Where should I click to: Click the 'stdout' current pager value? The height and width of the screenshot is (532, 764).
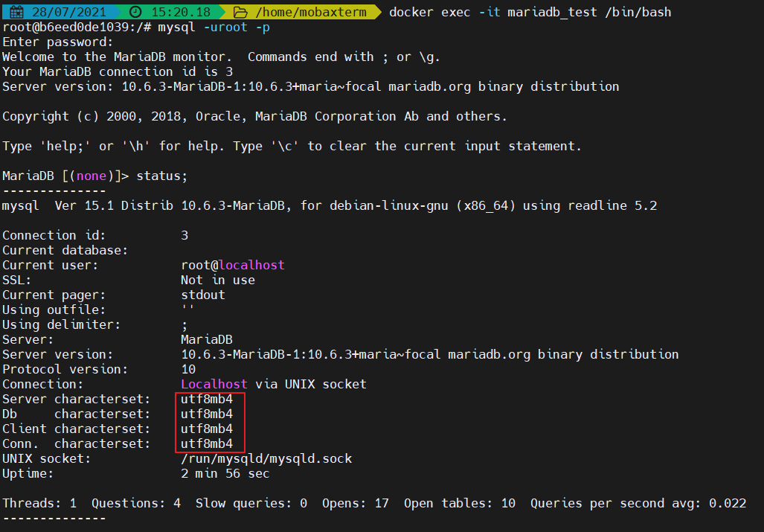coord(202,295)
